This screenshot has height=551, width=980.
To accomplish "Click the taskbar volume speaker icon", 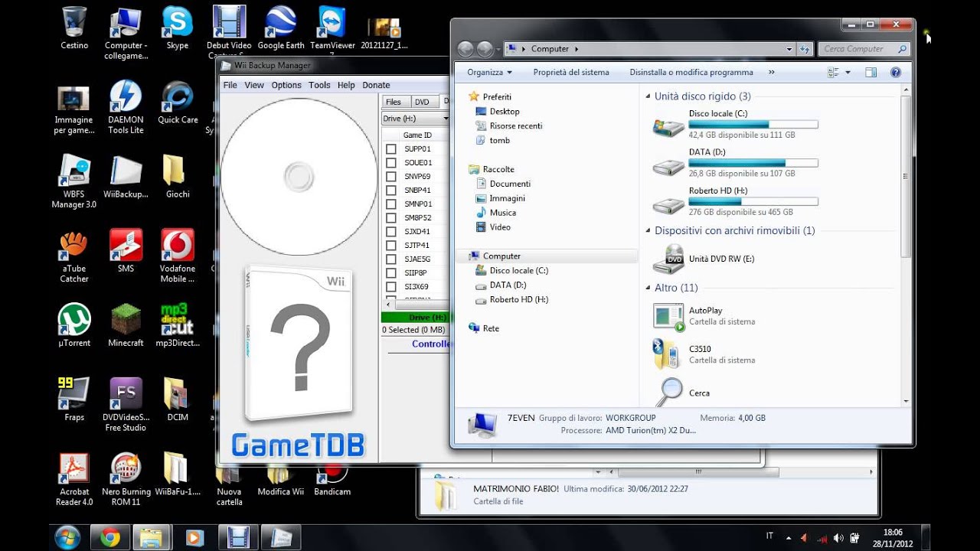I will (838, 537).
